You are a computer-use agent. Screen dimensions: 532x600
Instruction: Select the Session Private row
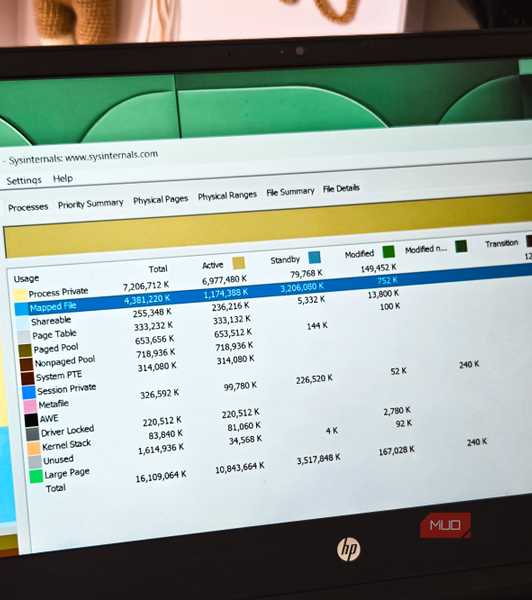pyautogui.click(x=66, y=389)
